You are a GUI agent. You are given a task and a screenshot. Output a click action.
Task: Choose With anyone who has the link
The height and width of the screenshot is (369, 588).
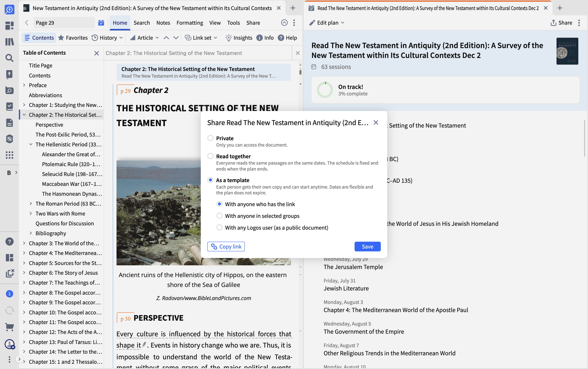pos(219,204)
